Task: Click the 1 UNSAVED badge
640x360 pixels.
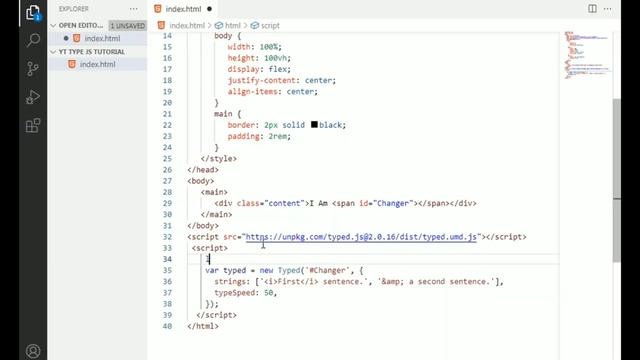Action: [128, 25]
